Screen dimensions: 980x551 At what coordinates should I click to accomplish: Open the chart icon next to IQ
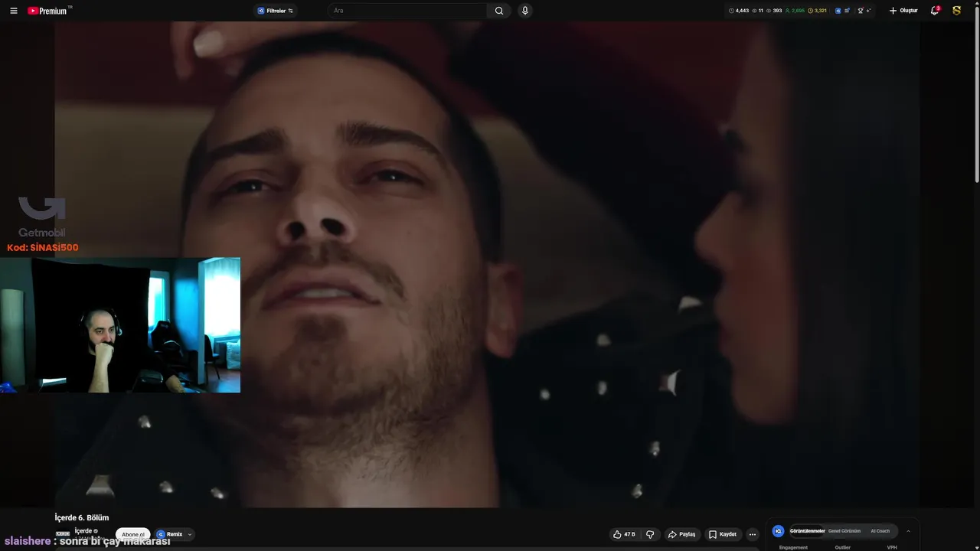tap(848, 11)
